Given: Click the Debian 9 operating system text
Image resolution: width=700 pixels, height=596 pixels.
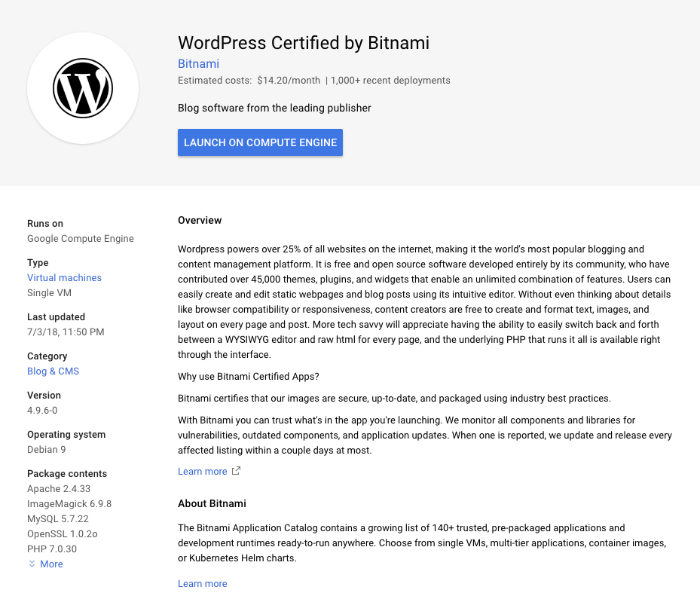Looking at the screenshot, I should (x=47, y=450).
